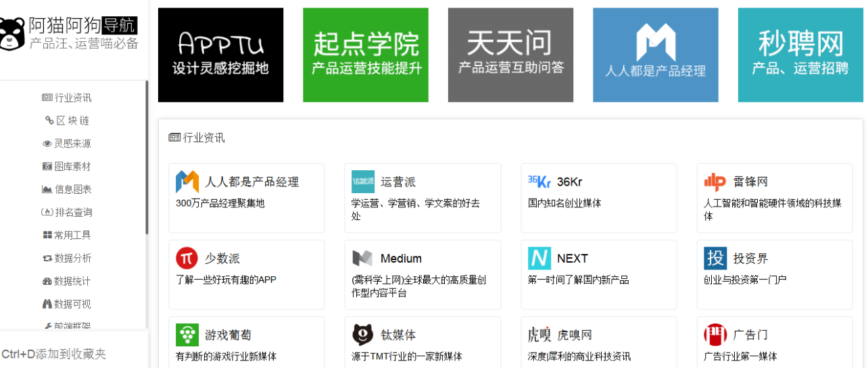This screenshot has width=868, height=368.
Task: Click the 36Kr logo icon
Action: pyautogui.click(x=539, y=182)
